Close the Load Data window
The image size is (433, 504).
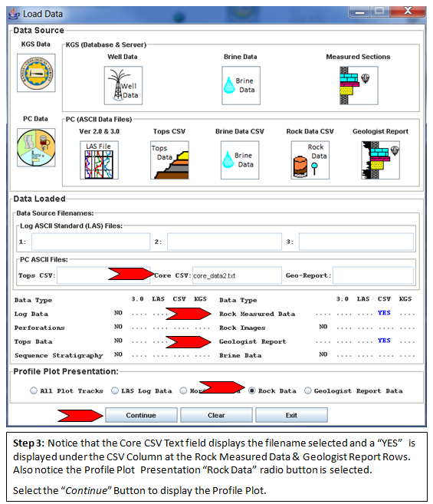coord(408,12)
